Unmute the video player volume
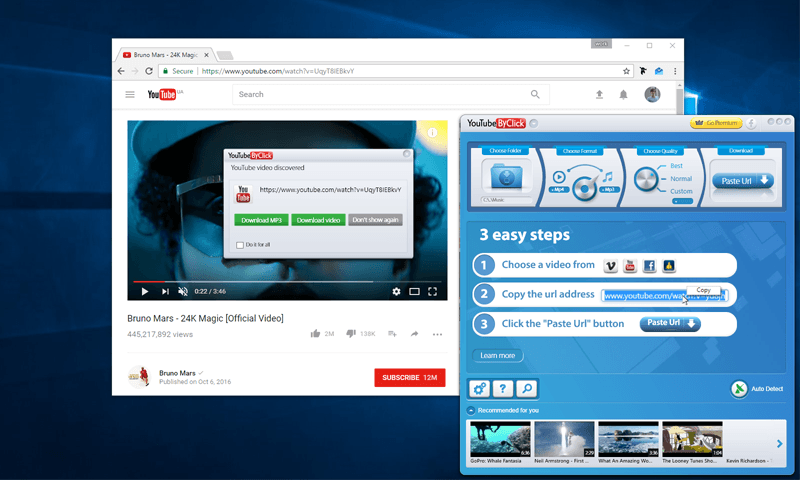This screenshot has width=800, height=480. tap(183, 291)
